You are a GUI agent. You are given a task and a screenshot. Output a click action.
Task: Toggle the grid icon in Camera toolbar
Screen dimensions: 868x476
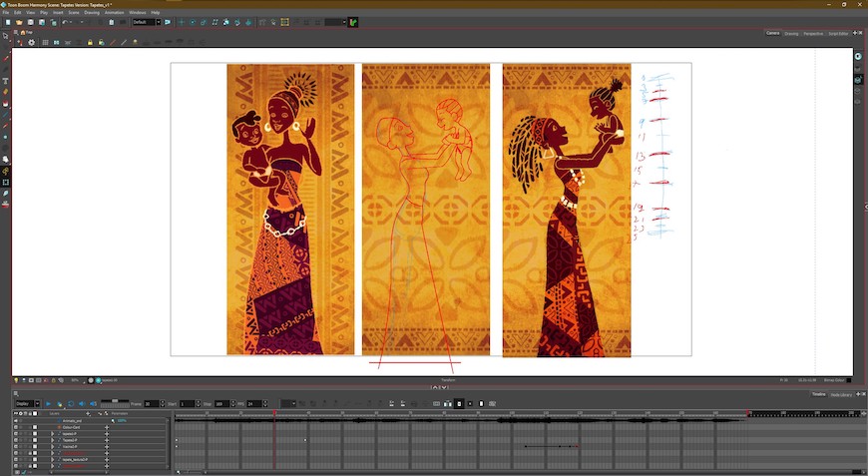45,42
